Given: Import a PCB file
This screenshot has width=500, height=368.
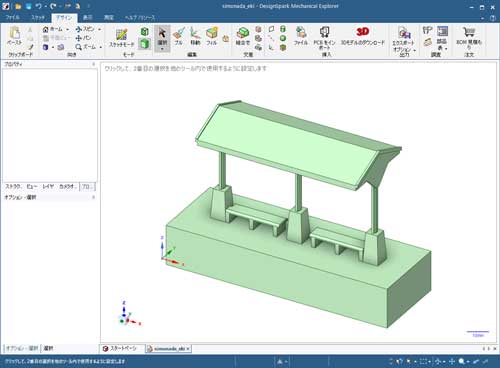Looking at the screenshot, I should pos(324,38).
